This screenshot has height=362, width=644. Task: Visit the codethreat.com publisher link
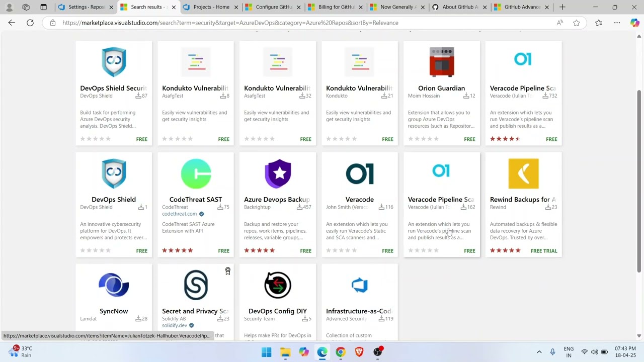[x=179, y=214]
